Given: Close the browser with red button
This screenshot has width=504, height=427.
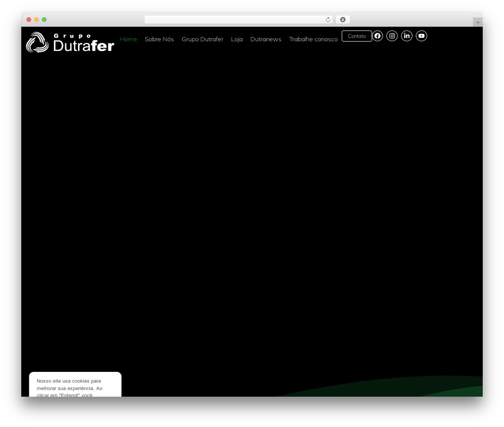Looking at the screenshot, I should pos(29,20).
